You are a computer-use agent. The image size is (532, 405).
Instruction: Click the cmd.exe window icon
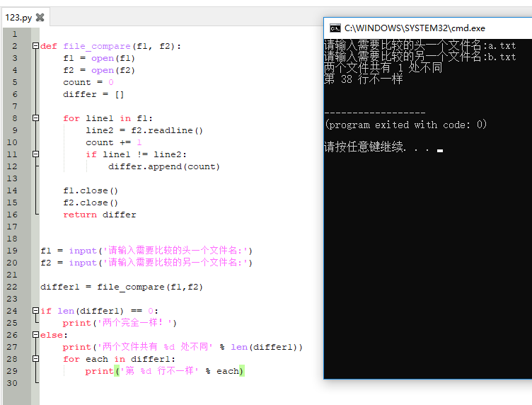335,28
